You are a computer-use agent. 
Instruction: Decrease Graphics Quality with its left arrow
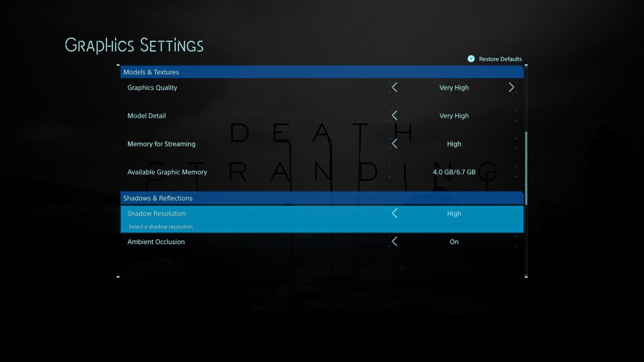[394, 87]
